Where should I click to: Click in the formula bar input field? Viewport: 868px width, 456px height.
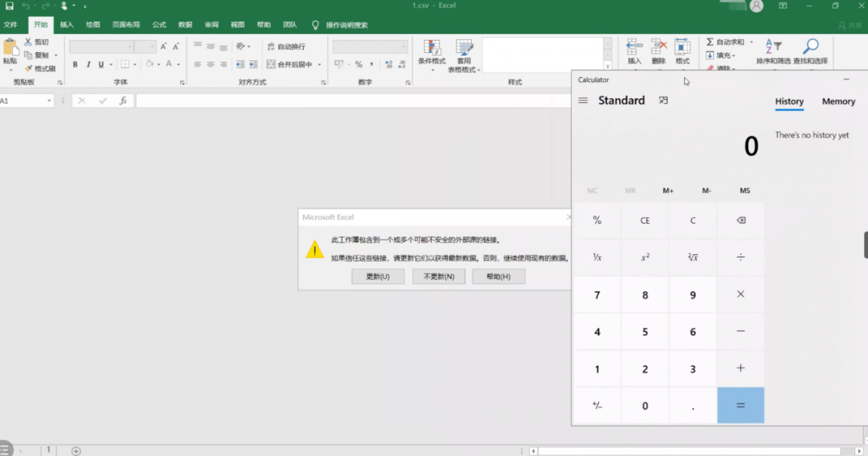tap(354, 101)
